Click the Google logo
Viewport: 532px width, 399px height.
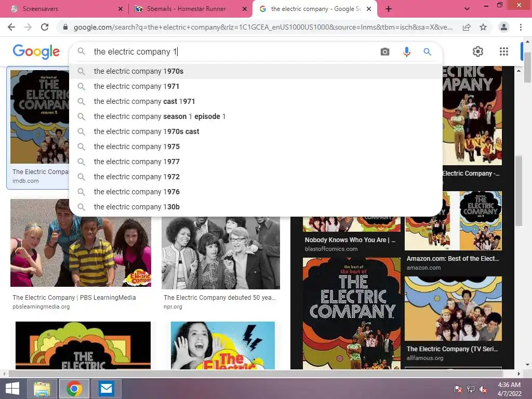coord(36,51)
